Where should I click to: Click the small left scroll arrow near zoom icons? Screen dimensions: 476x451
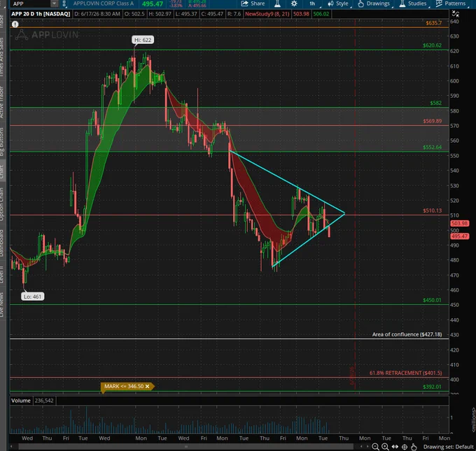click(361, 446)
